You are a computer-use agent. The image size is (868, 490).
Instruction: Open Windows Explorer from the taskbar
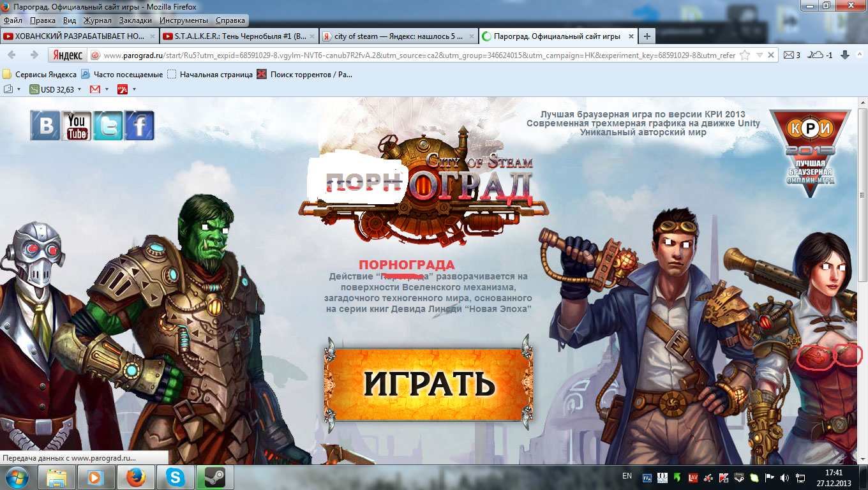[57, 477]
